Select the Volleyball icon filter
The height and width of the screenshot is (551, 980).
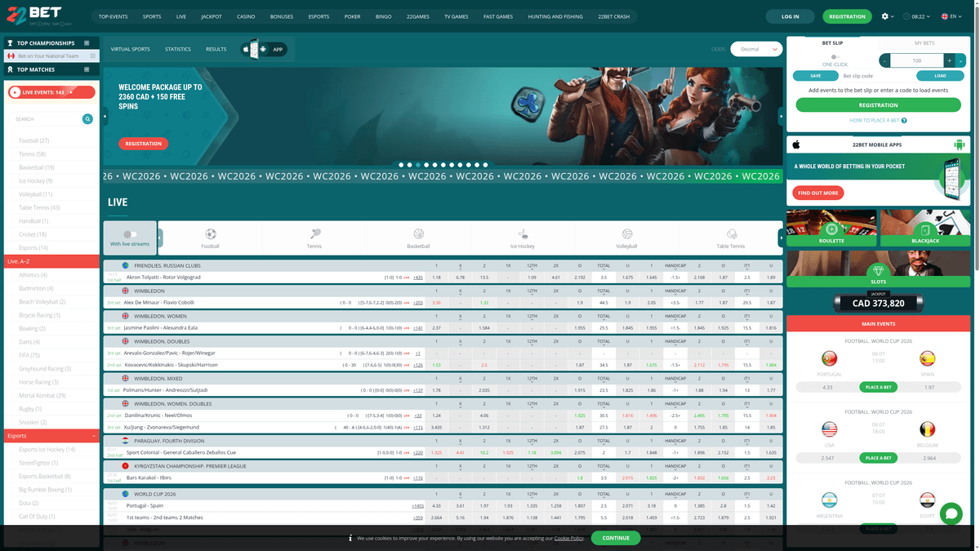[626, 234]
